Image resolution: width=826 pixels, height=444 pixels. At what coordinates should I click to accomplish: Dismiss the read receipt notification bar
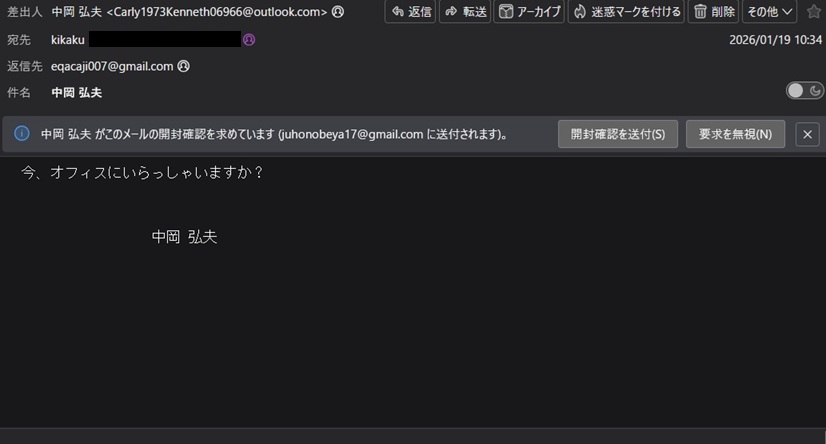(807, 135)
